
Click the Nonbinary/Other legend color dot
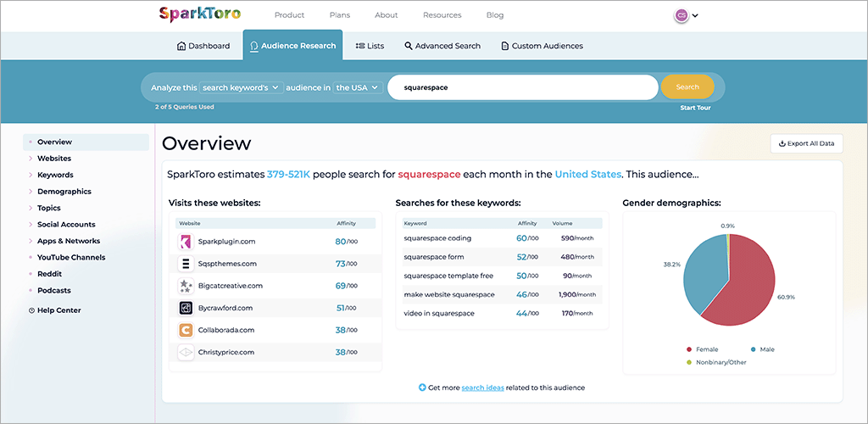[x=689, y=363]
